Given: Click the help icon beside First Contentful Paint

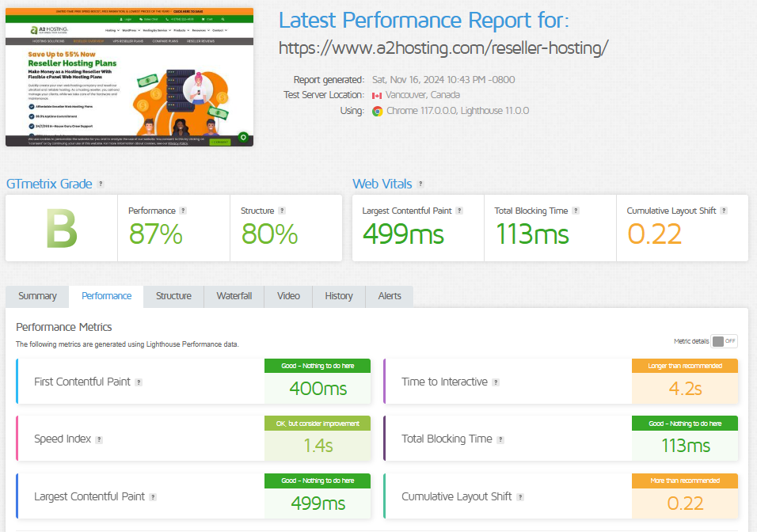Looking at the screenshot, I should (139, 382).
